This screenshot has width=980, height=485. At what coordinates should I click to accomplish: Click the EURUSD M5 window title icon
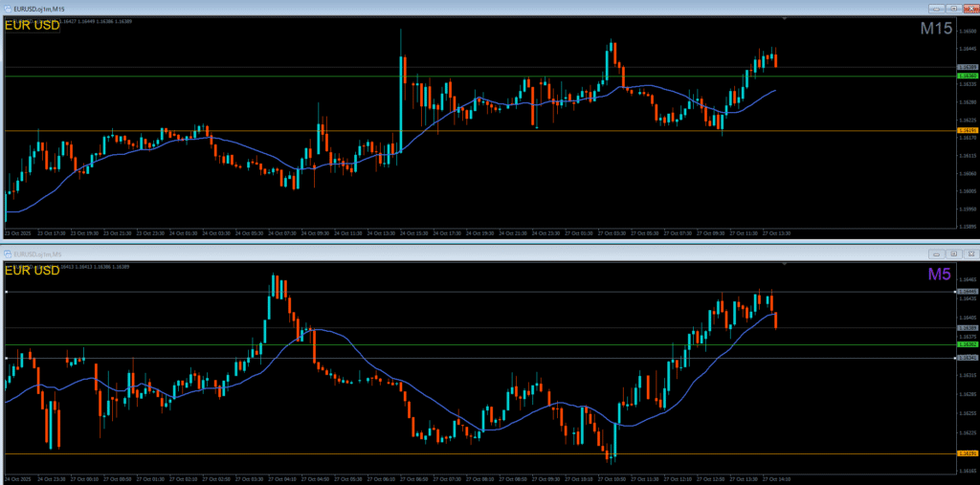[7, 254]
